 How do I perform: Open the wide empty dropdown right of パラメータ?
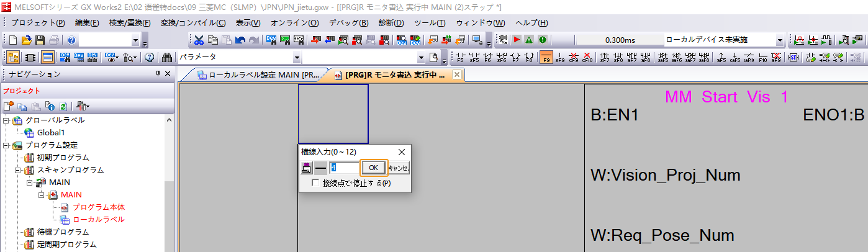[422, 58]
